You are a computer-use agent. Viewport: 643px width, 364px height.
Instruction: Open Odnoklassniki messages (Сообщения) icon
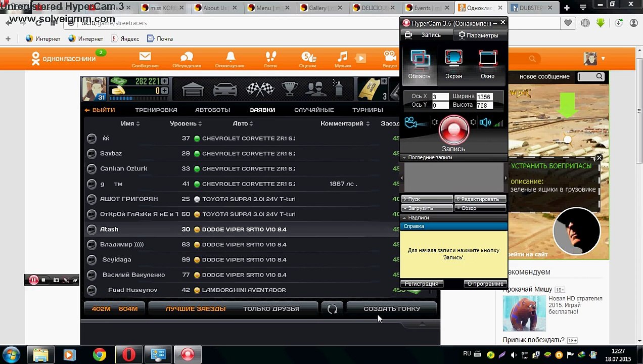coord(145,59)
